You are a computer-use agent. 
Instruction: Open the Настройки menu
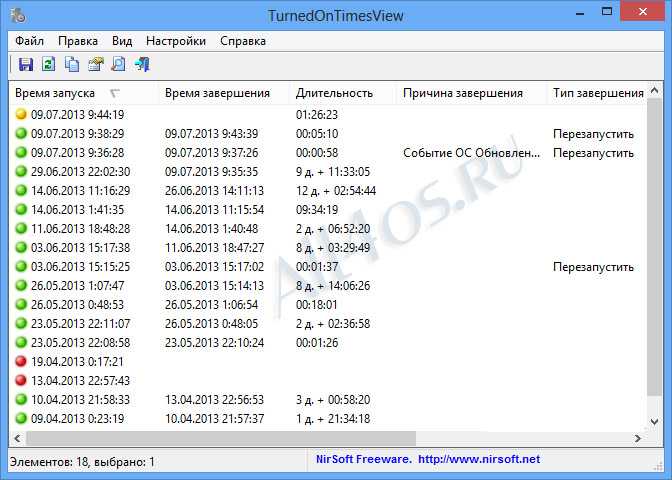pyautogui.click(x=176, y=41)
